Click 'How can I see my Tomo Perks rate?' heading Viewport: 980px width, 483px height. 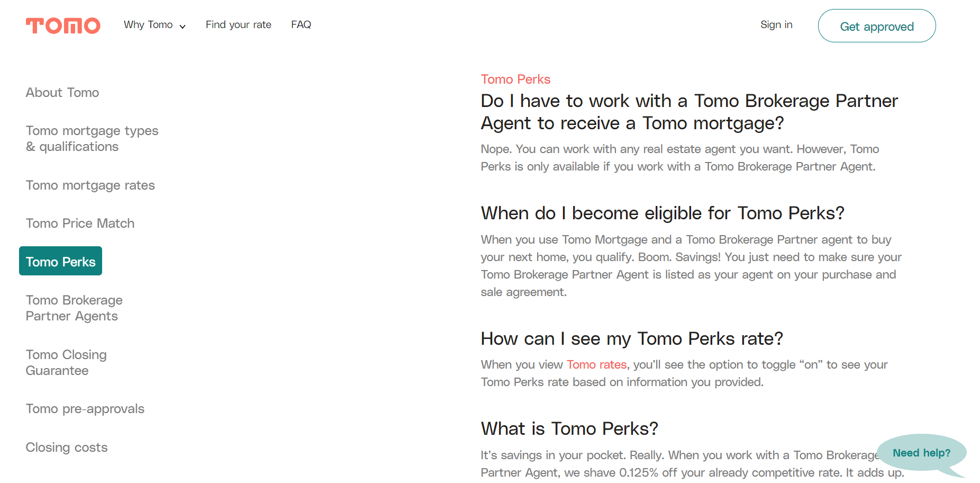[632, 339]
